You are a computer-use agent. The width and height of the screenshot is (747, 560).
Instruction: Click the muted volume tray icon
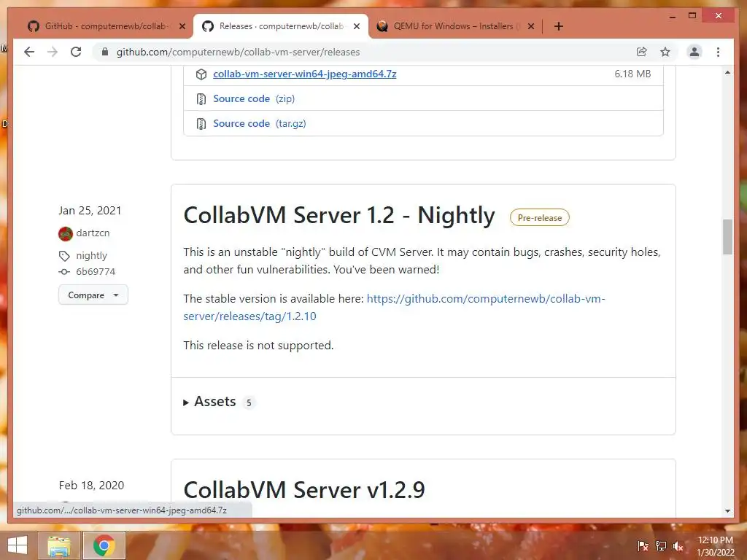pyautogui.click(x=678, y=545)
